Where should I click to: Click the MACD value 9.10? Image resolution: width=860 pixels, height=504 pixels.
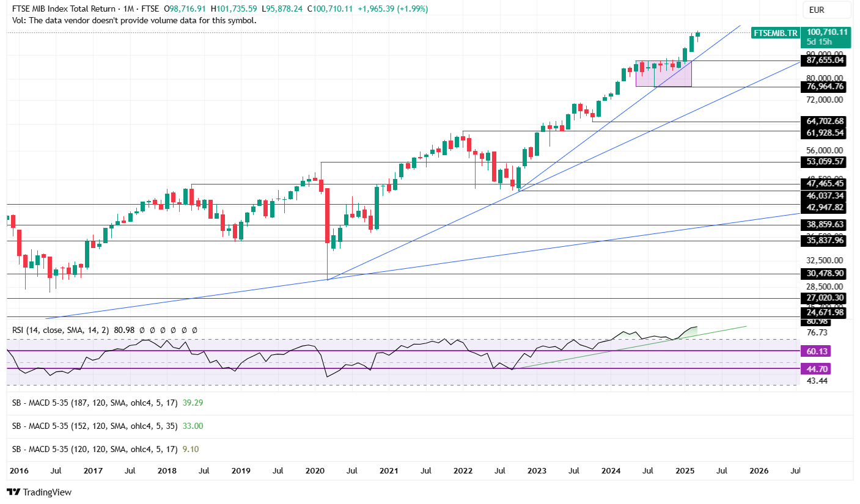[191, 449]
